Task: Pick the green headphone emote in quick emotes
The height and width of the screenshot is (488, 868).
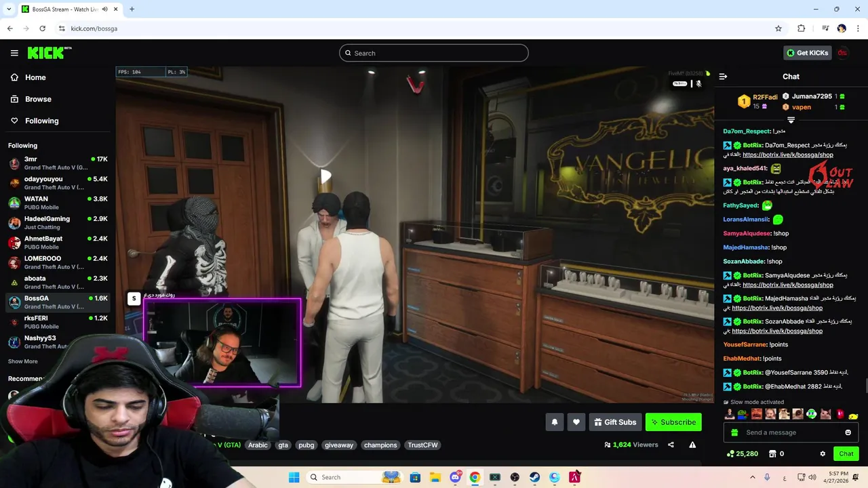Action: point(812,414)
